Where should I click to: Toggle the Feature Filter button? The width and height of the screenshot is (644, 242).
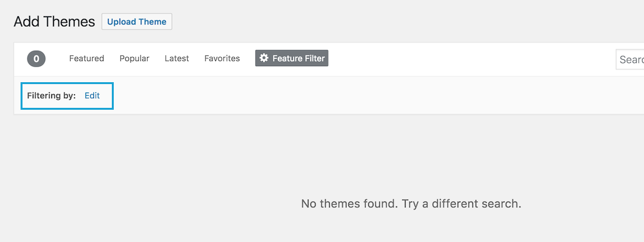(292, 58)
